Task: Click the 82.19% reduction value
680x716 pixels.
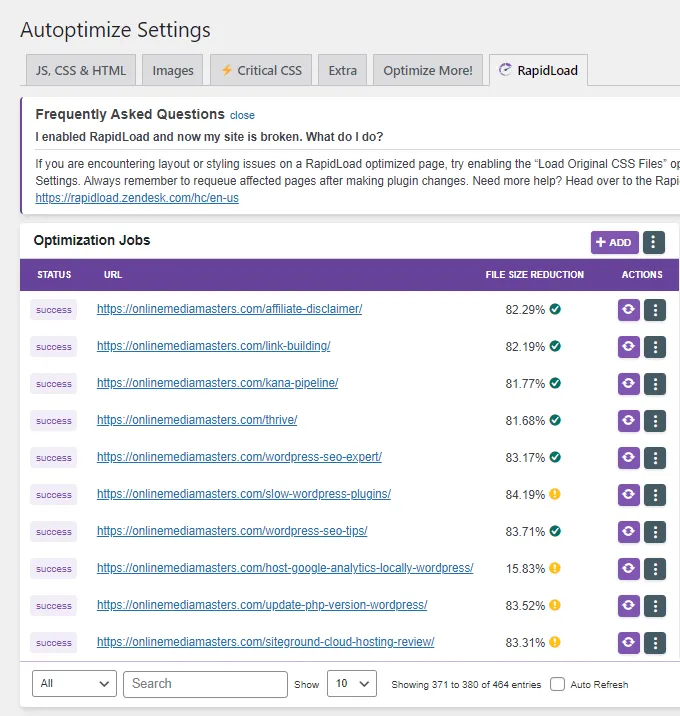Action: [525, 347]
